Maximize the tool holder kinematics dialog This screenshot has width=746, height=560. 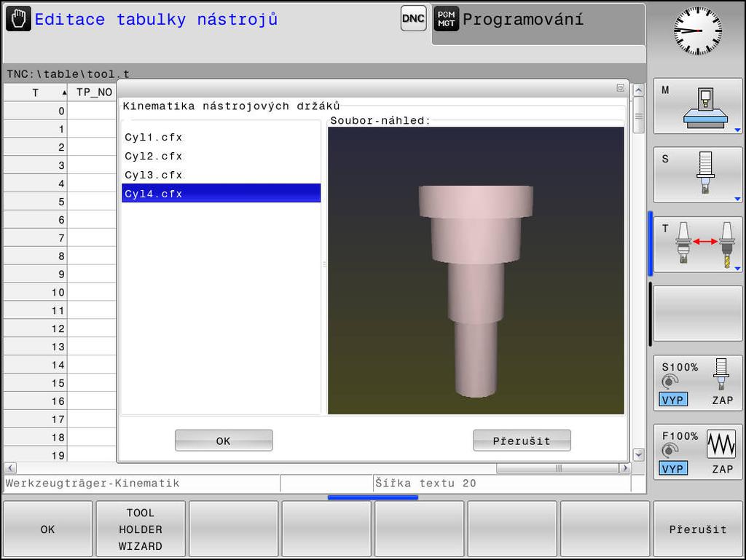(621, 88)
